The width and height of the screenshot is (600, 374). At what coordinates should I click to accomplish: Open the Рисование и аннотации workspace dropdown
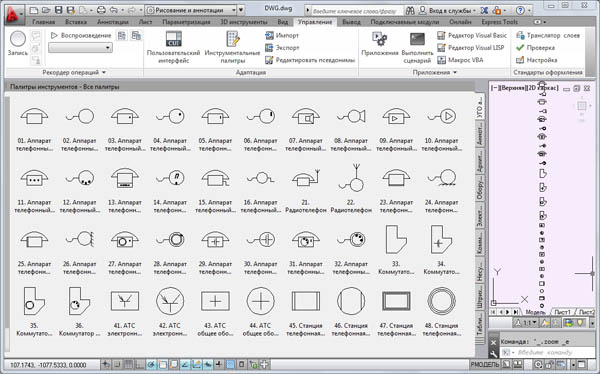[191, 10]
